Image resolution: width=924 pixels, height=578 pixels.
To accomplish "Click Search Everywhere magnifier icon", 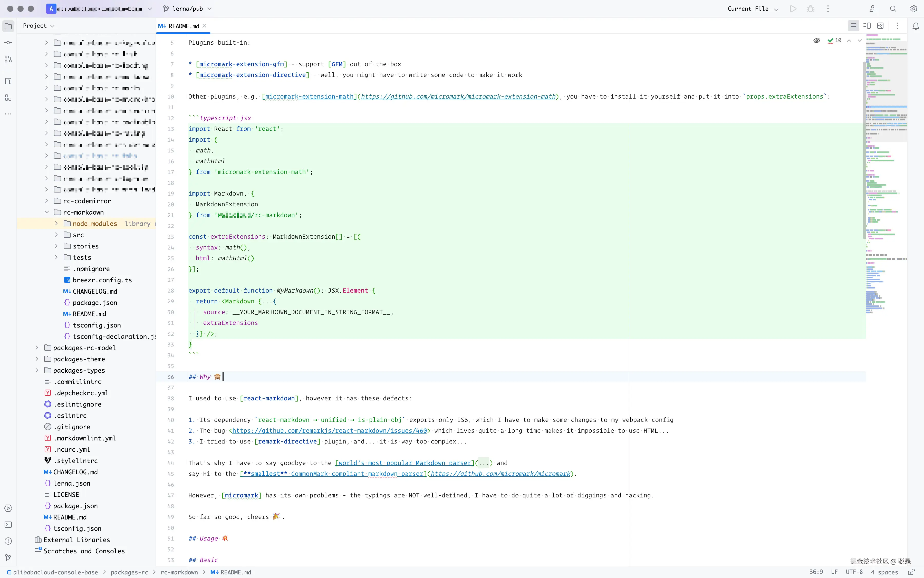I will 893,9.
